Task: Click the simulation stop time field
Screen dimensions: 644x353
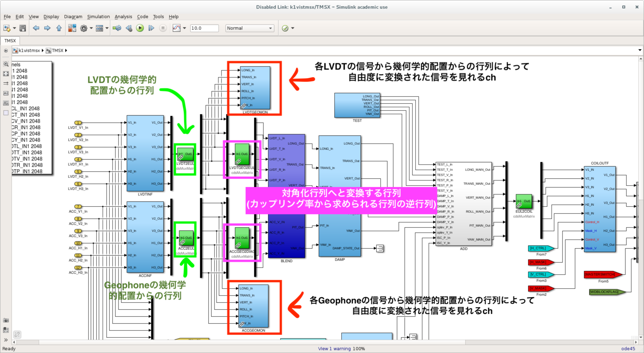Action: [204, 28]
